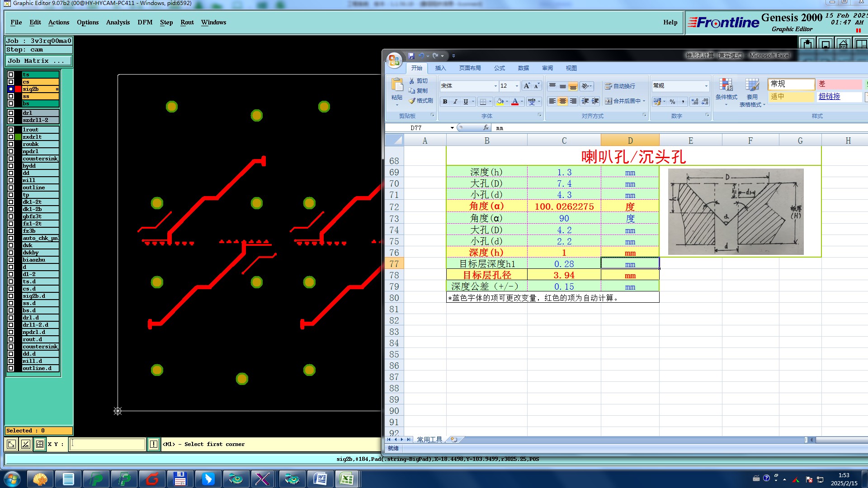Click the X Y coordinate input field

(108, 444)
